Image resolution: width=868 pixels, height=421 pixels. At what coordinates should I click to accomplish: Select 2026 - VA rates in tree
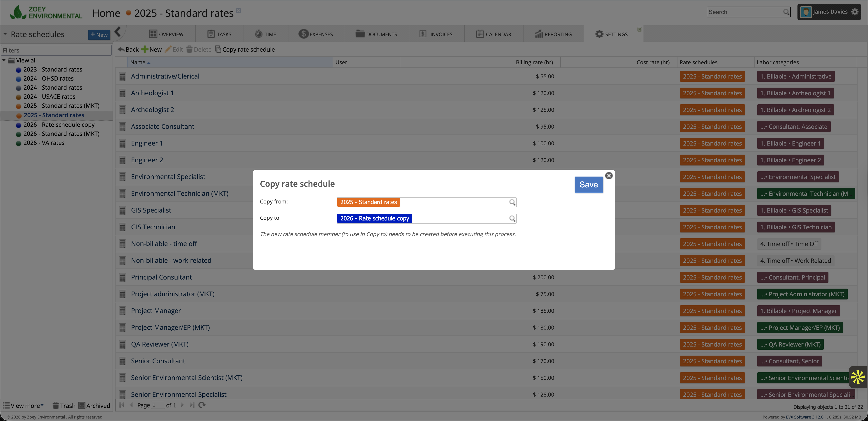pos(44,143)
